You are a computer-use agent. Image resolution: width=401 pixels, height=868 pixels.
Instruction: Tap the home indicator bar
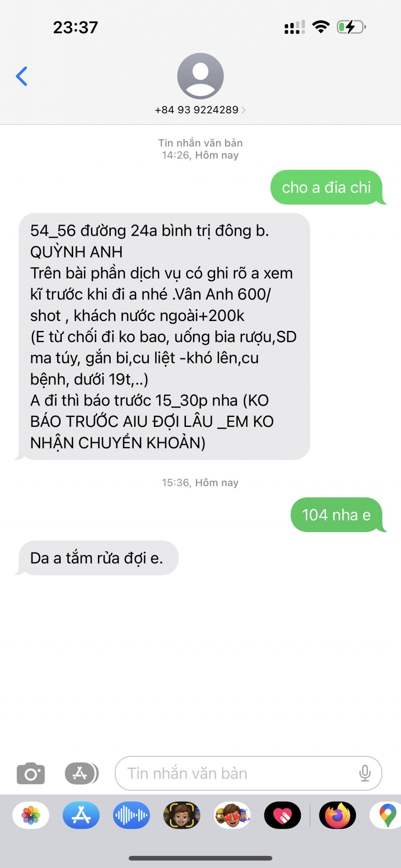click(x=200, y=858)
